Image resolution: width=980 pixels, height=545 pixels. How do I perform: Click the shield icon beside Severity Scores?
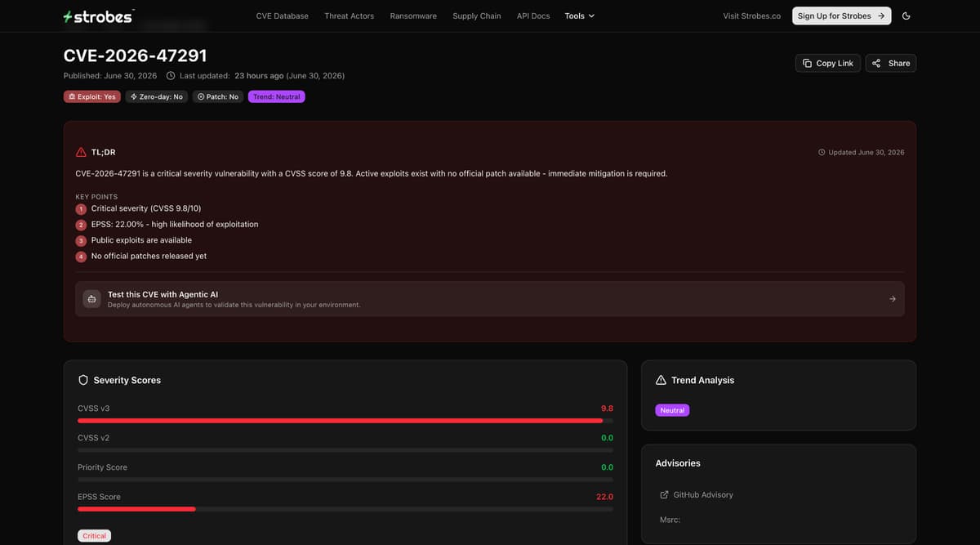point(83,380)
